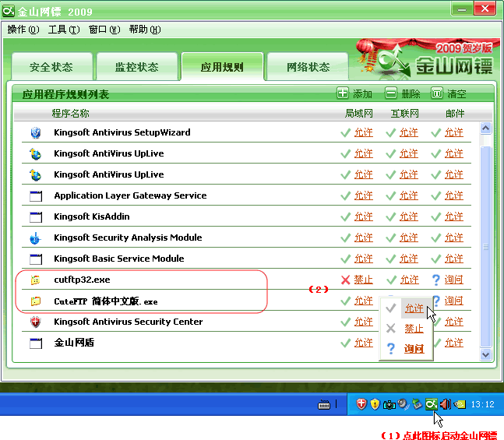Click the Kingsoft Antivirus SetupWizard icon
The image size is (504, 440).
36,132
